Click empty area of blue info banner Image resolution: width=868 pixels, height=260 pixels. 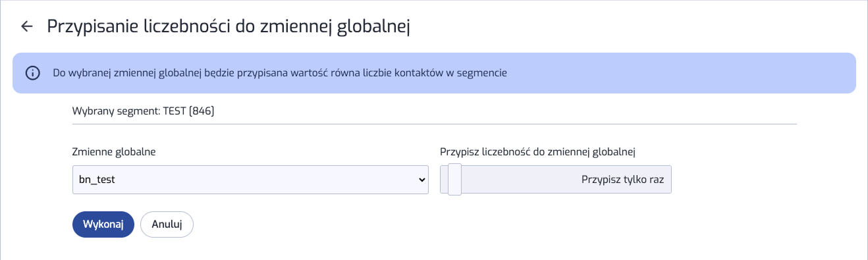(678, 73)
